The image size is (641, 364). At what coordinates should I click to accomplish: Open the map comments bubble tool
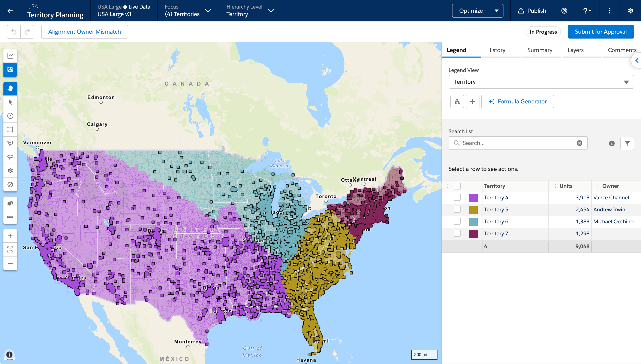[x=10, y=203]
